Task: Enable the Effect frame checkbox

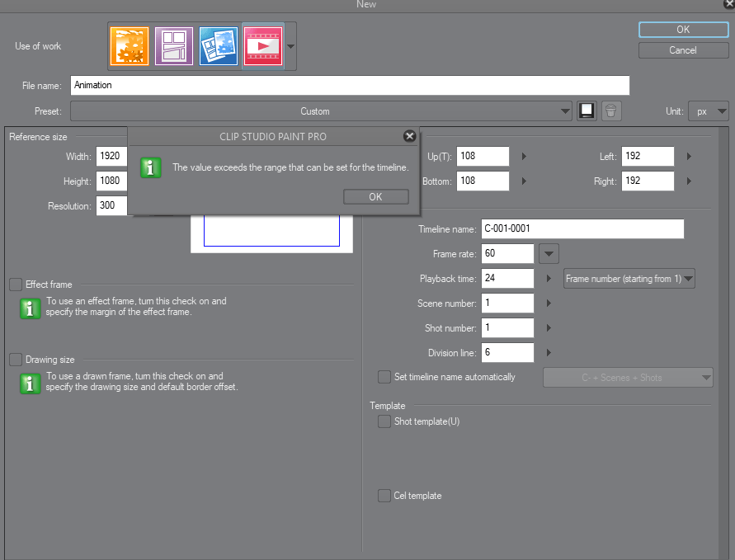Action: point(16,285)
